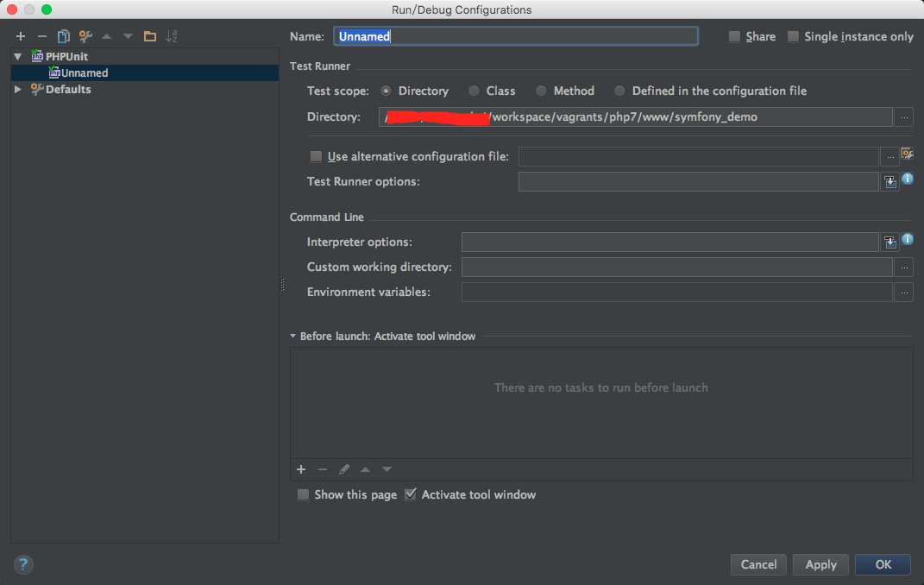Click the edit defaults wrench icon
The image size is (924, 585).
click(x=85, y=36)
